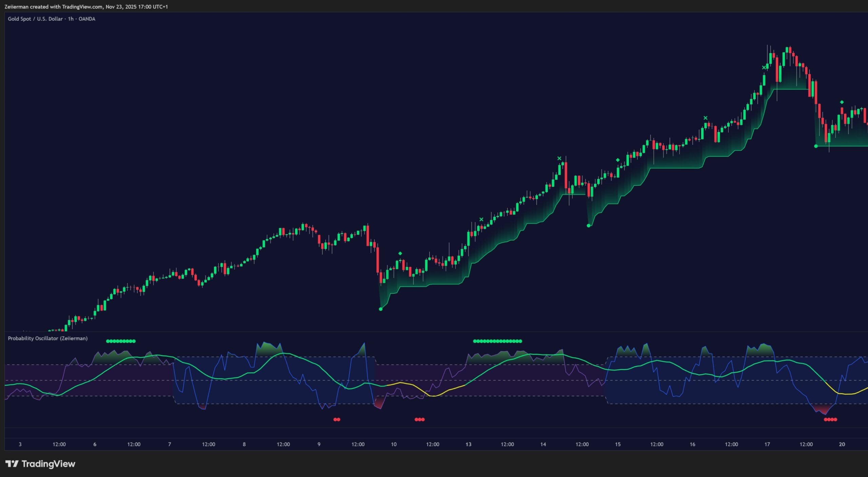Click the '16' date label on the time axis
Image resolution: width=868 pixels, height=477 pixels.
(692, 444)
